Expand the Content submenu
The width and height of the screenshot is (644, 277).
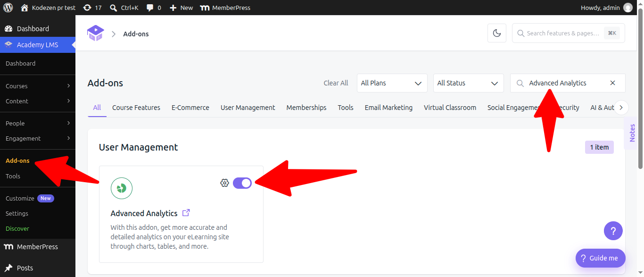tap(38, 101)
